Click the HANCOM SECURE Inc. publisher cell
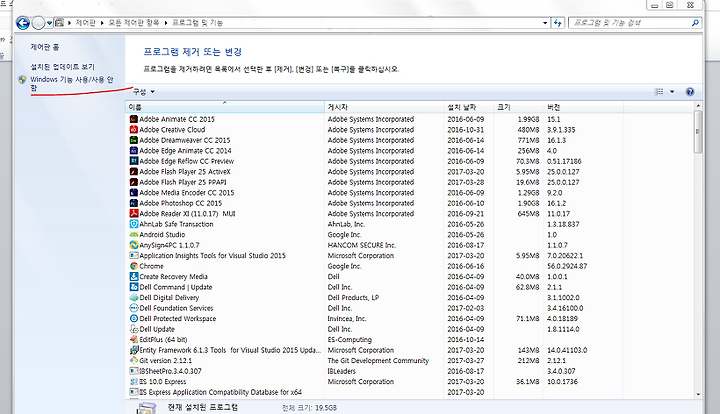Image resolution: width=720 pixels, height=414 pixels. pyautogui.click(x=362, y=245)
